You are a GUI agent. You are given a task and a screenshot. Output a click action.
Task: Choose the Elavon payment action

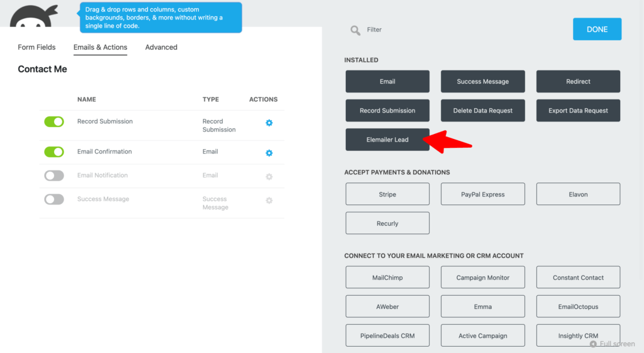click(x=578, y=194)
